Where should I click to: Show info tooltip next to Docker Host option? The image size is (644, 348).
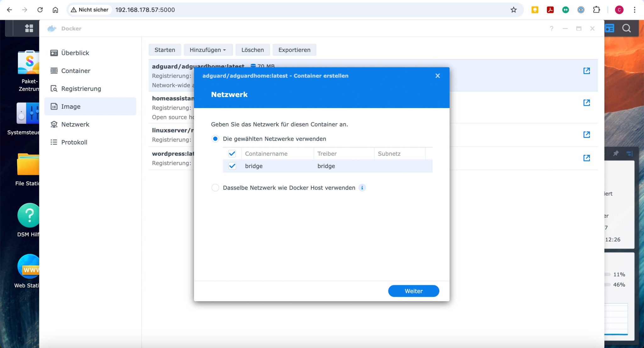tap(362, 188)
